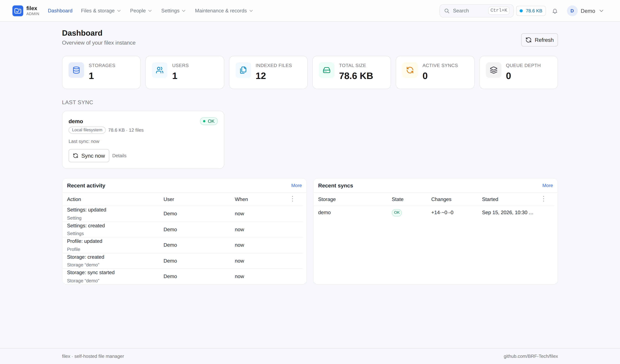
Task: Click the Sync now button
Action: point(89,156)
